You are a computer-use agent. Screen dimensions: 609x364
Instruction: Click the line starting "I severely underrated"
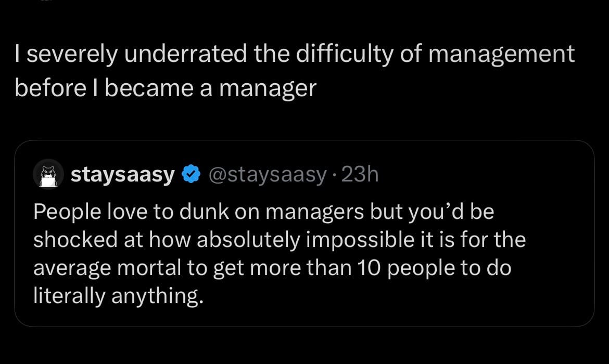click(295, 54)
